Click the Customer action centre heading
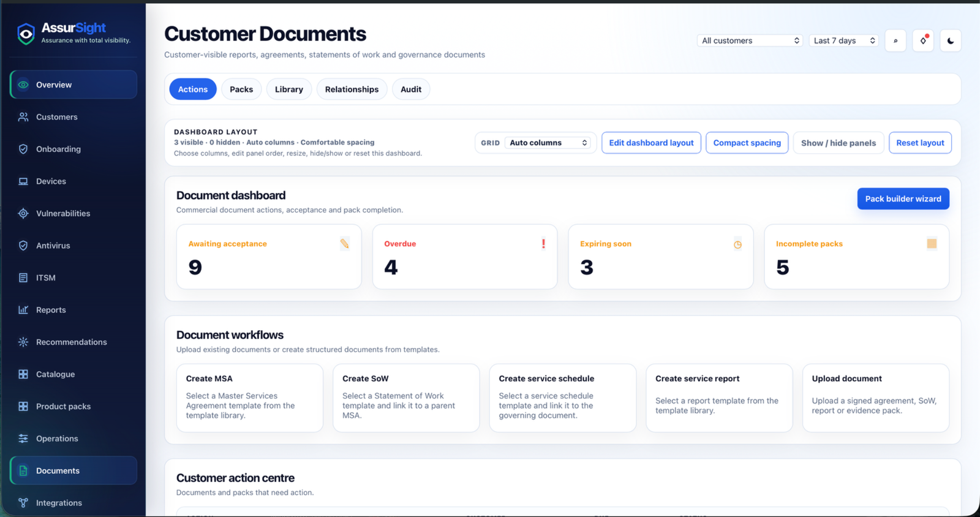The width and height of the screenshot is (980, 517). pos(235,478)
